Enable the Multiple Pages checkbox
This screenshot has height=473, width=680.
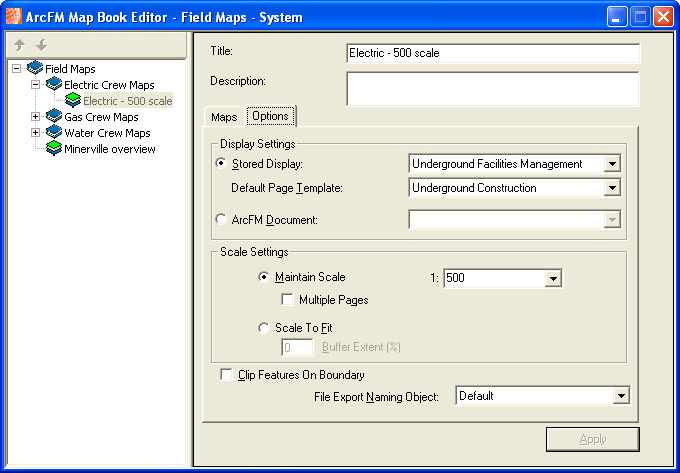tap(288, 300)
